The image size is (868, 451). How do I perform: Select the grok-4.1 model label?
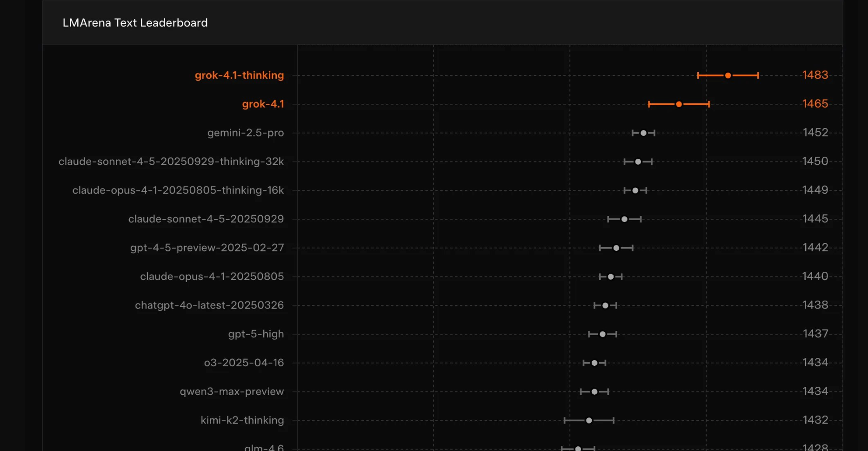tap(263, 104)
